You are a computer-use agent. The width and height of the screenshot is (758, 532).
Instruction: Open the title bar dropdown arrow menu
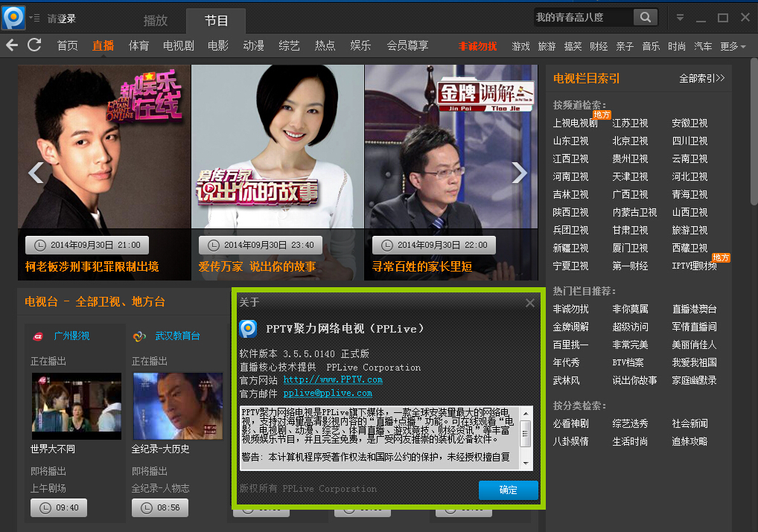point(680,18)
